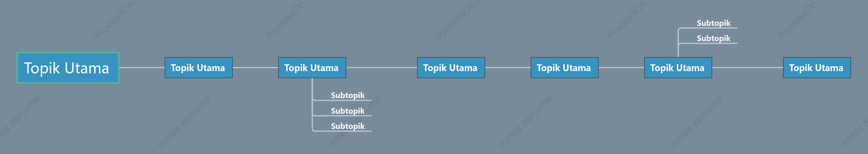Select the last Topik Utama node in the chain

pos(817,68)
